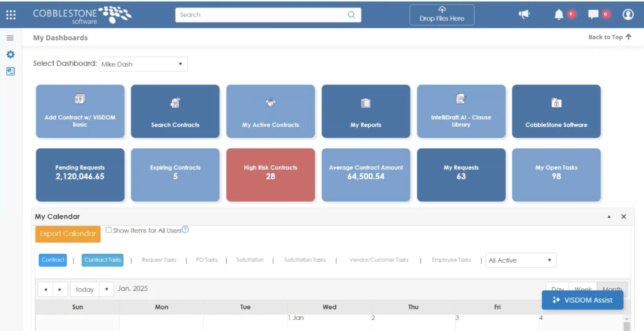The height and width of the screenshot is (331, 644).
Task: Toggle the Contract Tasks calendar filter
Action: [102, 260]
